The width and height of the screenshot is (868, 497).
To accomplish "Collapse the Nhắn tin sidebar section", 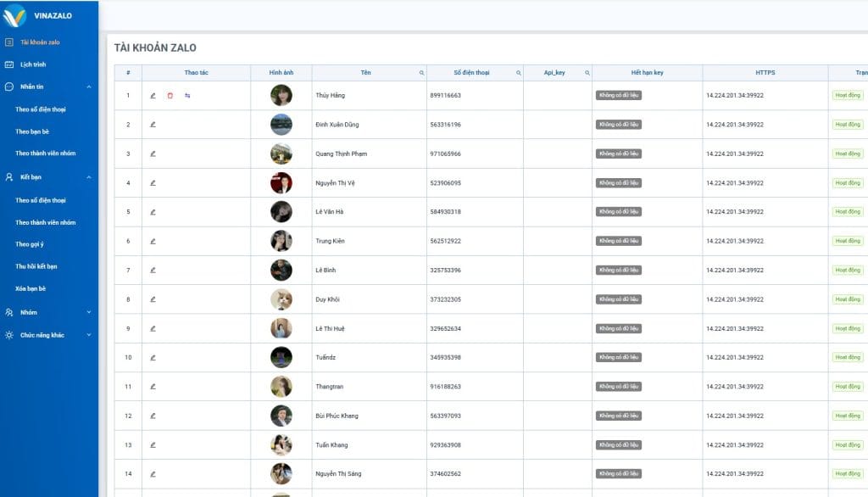I will click(x=89, y=87).
